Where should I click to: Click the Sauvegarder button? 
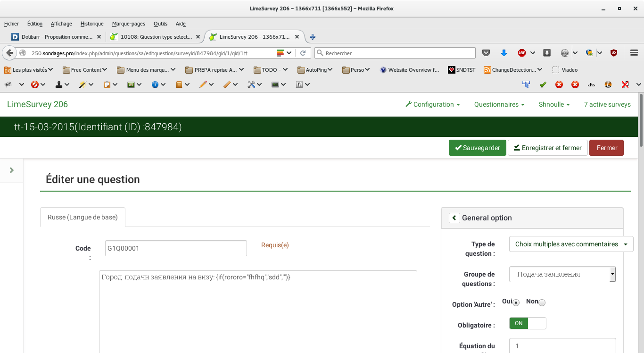477,148
